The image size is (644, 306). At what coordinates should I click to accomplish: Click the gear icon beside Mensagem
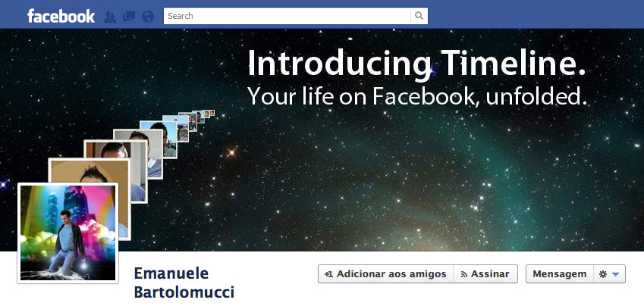(x=602, y=274)
